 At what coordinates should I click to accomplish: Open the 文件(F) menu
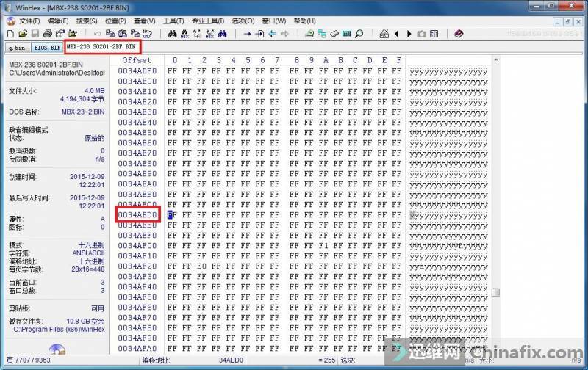[x=29, y=21]
